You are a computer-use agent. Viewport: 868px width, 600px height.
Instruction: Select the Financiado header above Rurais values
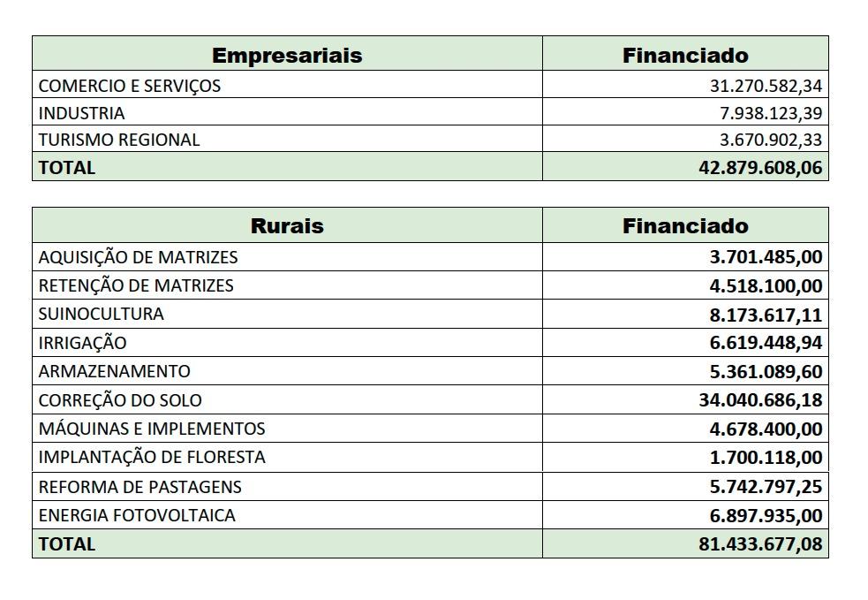tap(685, 225)
